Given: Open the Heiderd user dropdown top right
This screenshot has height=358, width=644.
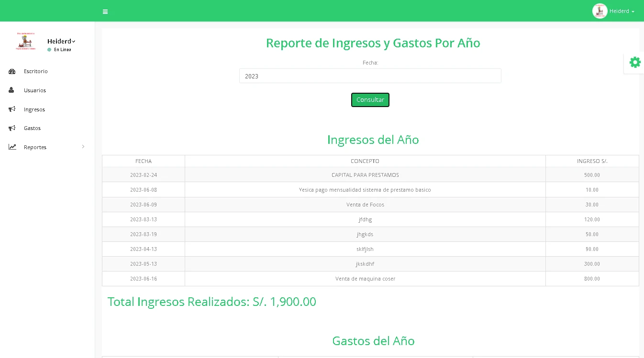Looking at the screenshot, I should point(621,11).
